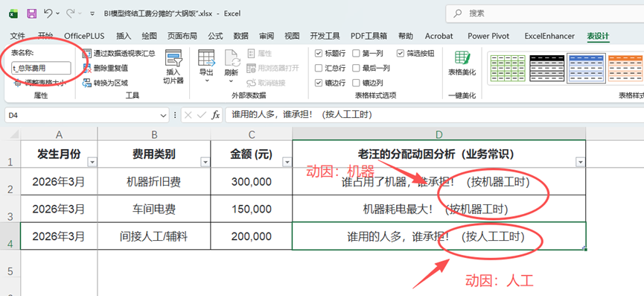Switch to the 开发工具 tab
This screenshot has height=296, width=644.
coord(325,37)
